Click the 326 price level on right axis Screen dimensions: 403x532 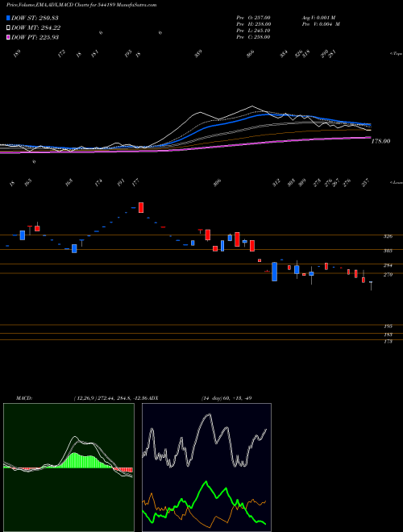tap(388, 236)
